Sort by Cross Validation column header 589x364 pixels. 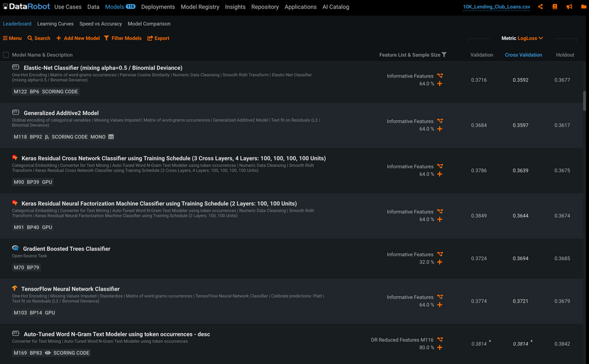(523, 55)
